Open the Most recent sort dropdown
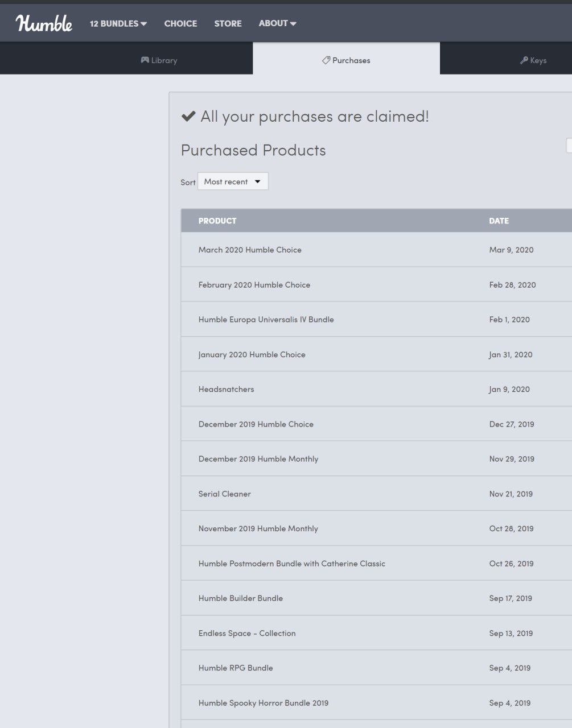Image resolution: width=572 pixels, height=728 pixels. (233, 181)
